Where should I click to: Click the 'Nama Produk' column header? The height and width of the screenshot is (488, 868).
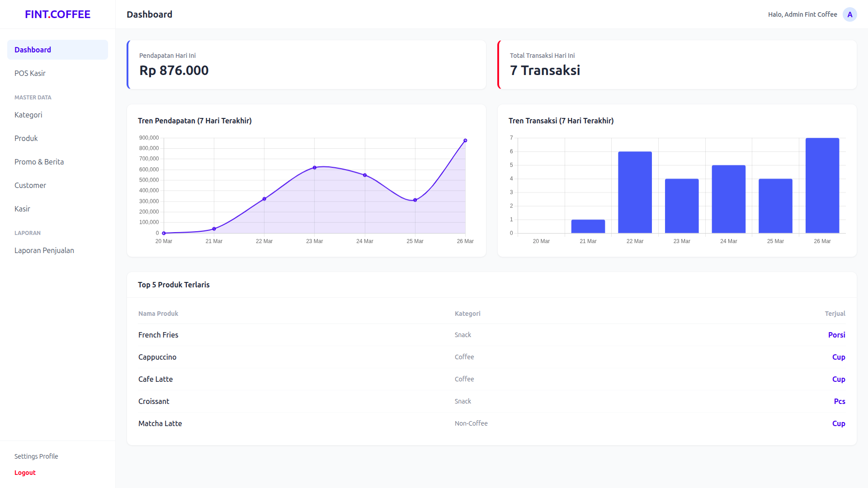point(158,314)
